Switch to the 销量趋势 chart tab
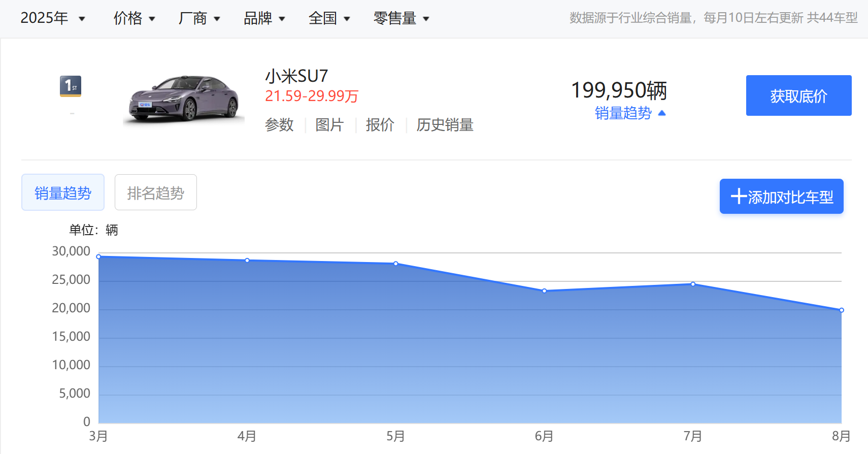This screenshot has height=454, width=868. 63,192
